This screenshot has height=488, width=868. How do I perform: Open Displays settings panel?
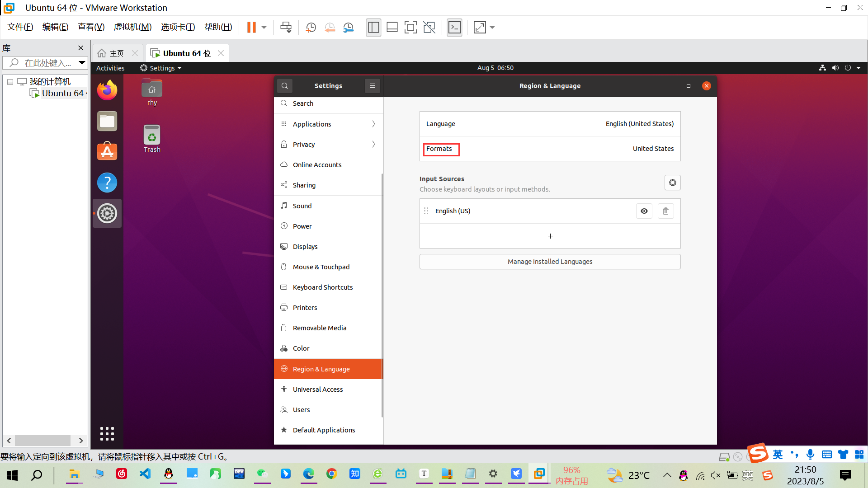(329, 246)
